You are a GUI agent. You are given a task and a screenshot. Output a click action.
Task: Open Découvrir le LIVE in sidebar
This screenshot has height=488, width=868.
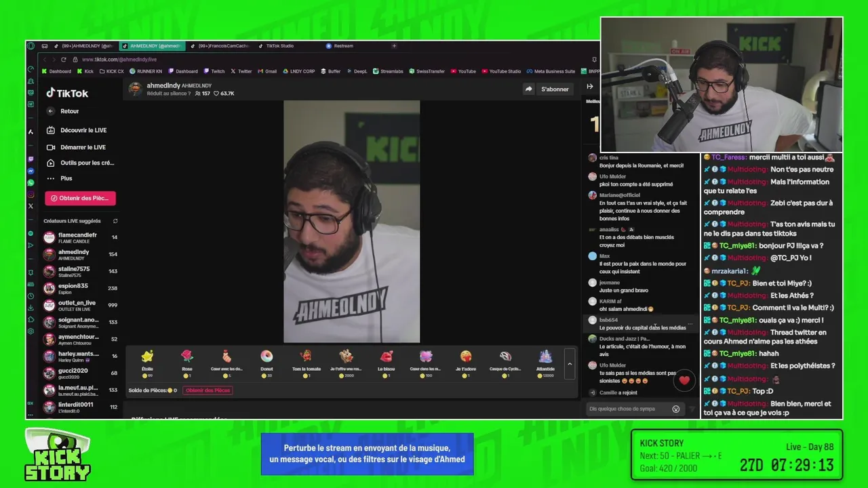[x=77, y=130]
